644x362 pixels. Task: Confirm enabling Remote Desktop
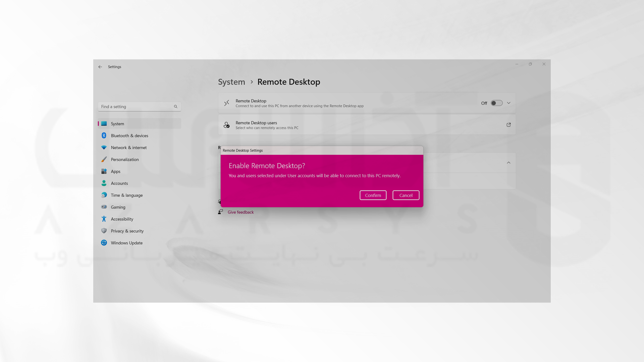coord(372,195)
